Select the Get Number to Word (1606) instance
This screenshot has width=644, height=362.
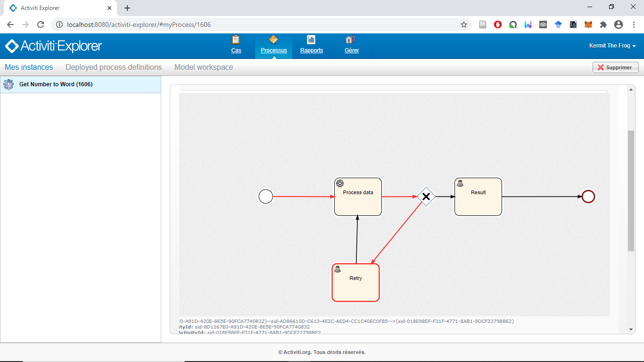tap(56, 84)
